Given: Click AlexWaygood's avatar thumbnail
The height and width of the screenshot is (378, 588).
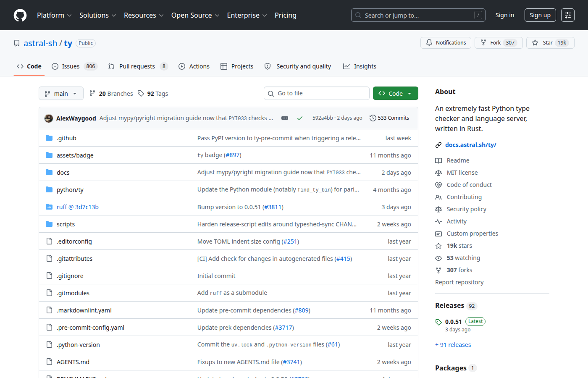Looking at the screenshot, I should click(49, 118).
